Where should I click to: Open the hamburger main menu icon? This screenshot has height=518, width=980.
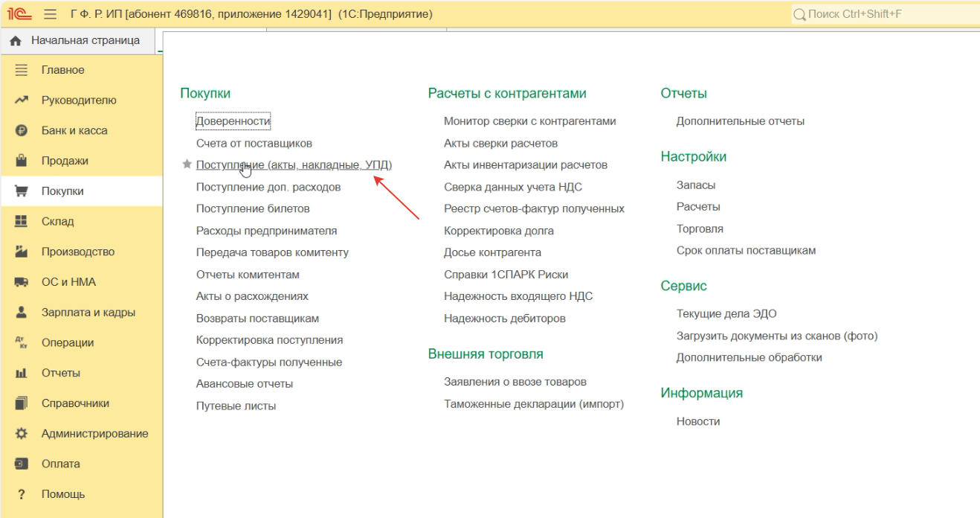[x=50, y=14]
